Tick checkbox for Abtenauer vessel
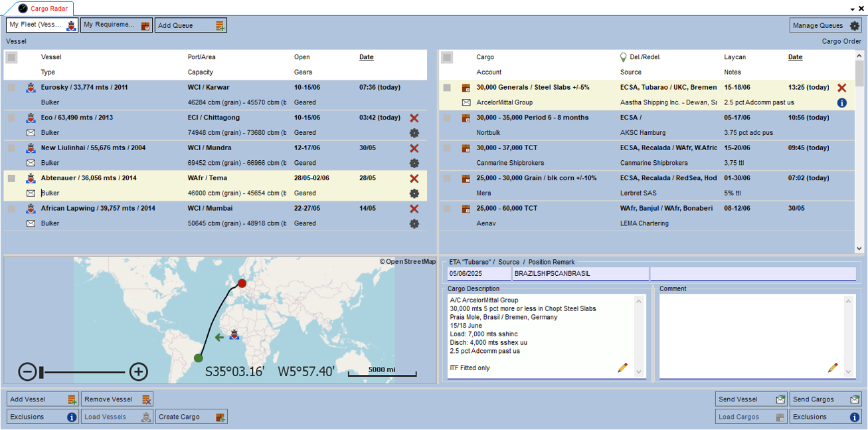Image resolution: width=868 pixels, height=430 pixels. pos(11,178)
